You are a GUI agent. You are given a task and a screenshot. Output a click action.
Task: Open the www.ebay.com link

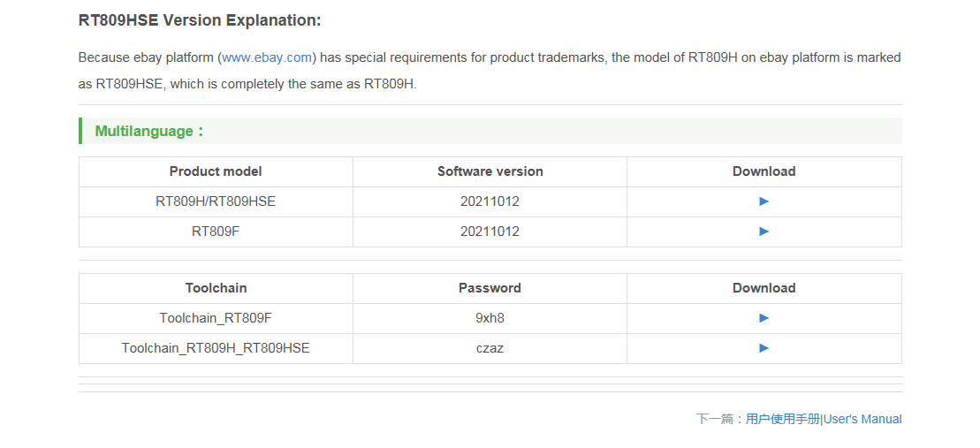pyautogui.click(x=267, y=57)
